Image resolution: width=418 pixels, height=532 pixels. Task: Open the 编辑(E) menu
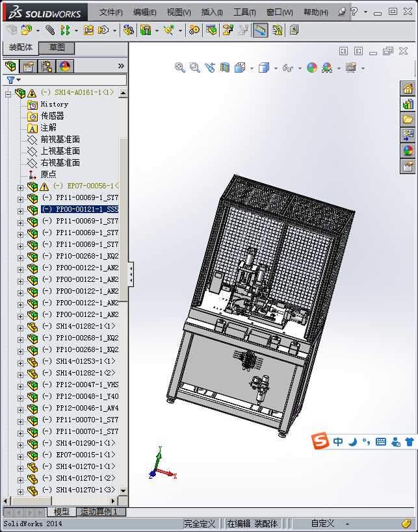145,12
